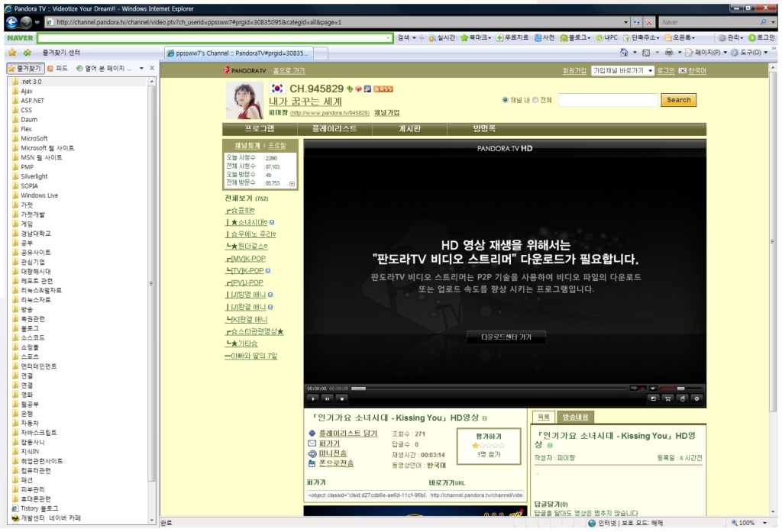Open the 검색 dropdown on the Naver toolbar
The height and width of the screenshot is (532, 782).
[414, 38]
